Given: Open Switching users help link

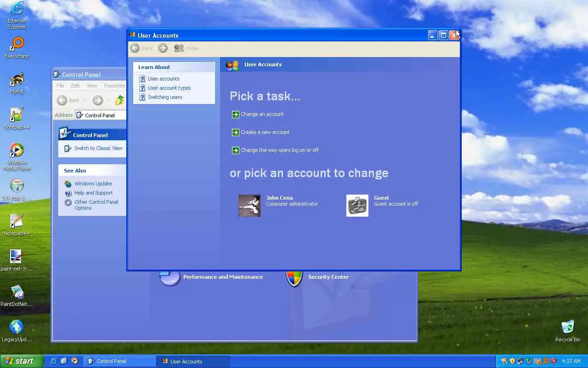Looking at the screenshot, I should pos(165,97).
